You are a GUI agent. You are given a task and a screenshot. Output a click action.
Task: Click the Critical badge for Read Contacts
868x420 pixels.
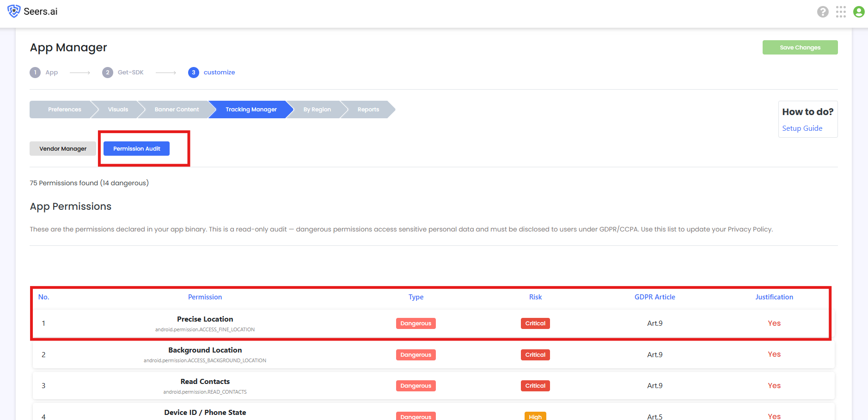click(535, 386)
